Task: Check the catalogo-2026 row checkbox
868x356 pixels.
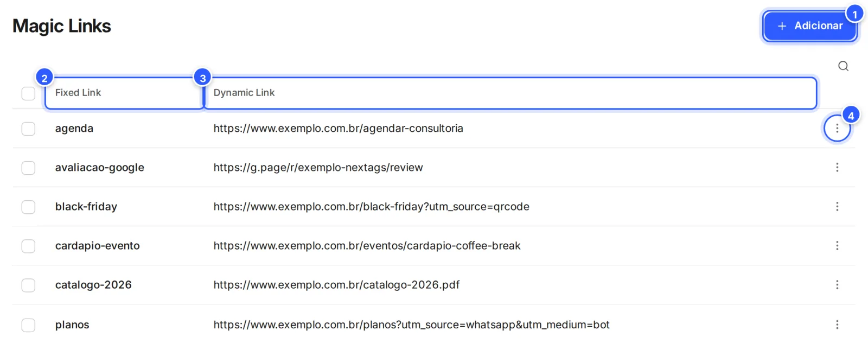Action: [28, 285]
